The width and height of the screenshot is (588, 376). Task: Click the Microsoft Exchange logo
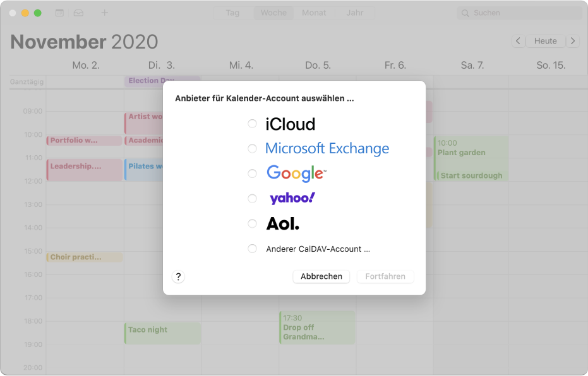327,149
